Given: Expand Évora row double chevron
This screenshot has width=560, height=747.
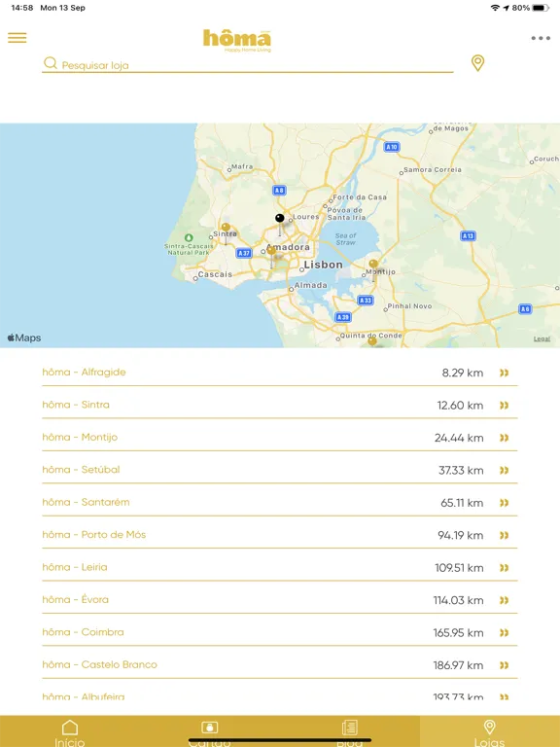Looking at the screenshot, I should coord(504,600).
